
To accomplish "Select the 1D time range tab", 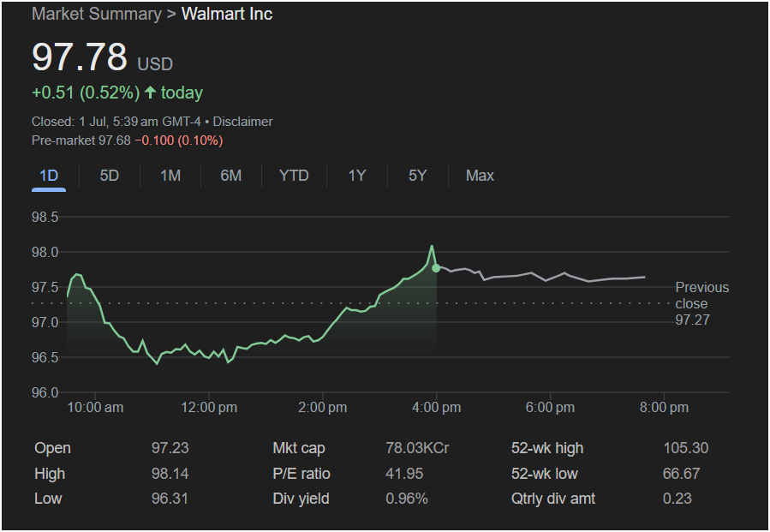I will coord(49,176).
